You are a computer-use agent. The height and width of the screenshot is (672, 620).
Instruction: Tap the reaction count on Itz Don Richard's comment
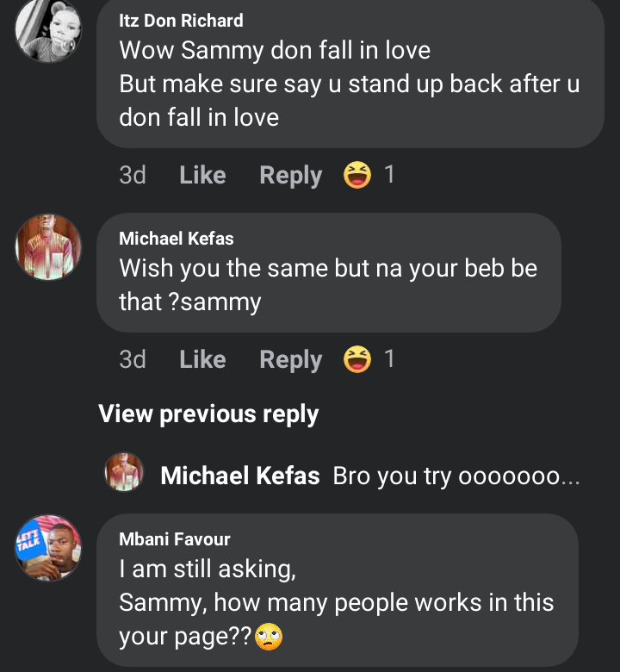point(389,176)
